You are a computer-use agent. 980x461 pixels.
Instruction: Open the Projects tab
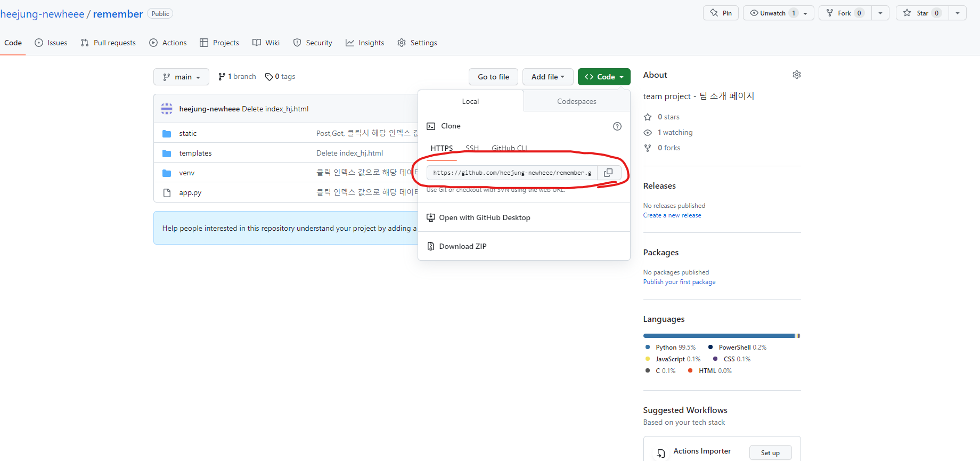219,43
